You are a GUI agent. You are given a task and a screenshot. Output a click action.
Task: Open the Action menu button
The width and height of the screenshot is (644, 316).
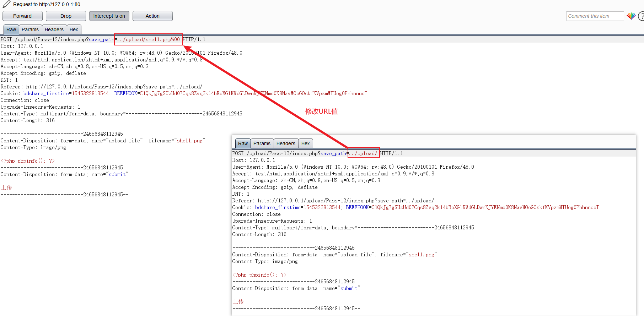152,16
